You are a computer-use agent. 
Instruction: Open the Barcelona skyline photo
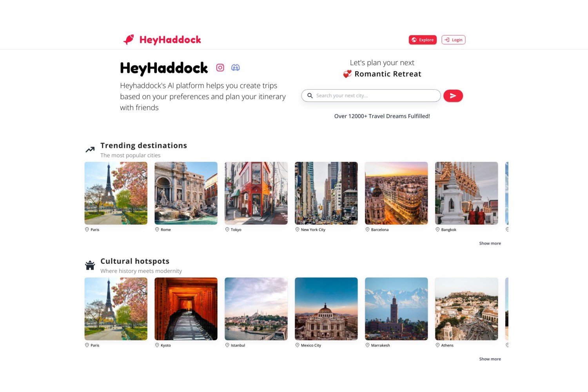click(x=397, y=193)
